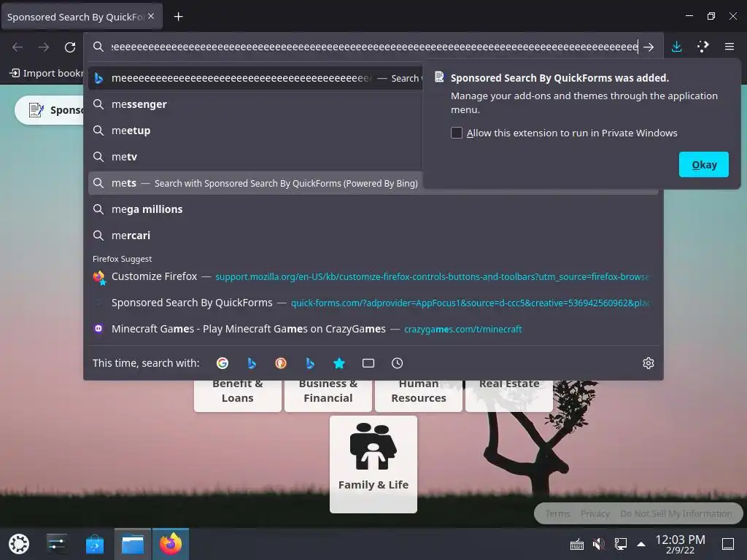
Task: Open the system settings sliders taskbar icon
Action: 57,544
